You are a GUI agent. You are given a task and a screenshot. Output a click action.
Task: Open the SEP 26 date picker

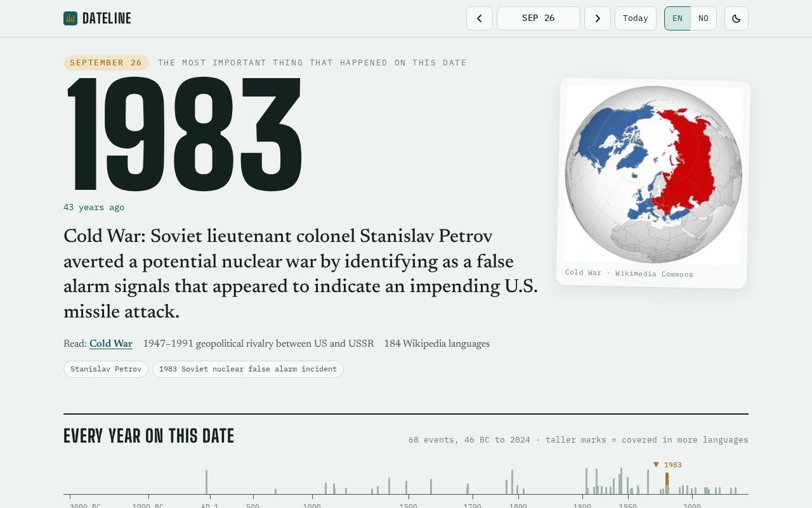539,18
